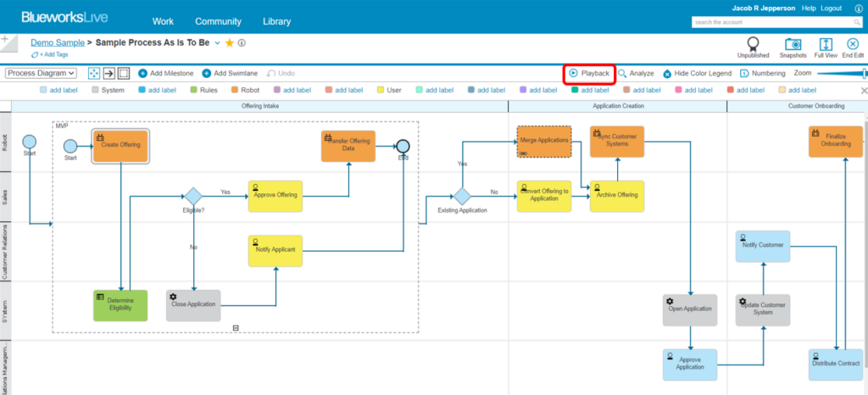Viewport: 868px width, 395px height.
Task: Toggle activity Numbering
Action: [x=762, y=74]
